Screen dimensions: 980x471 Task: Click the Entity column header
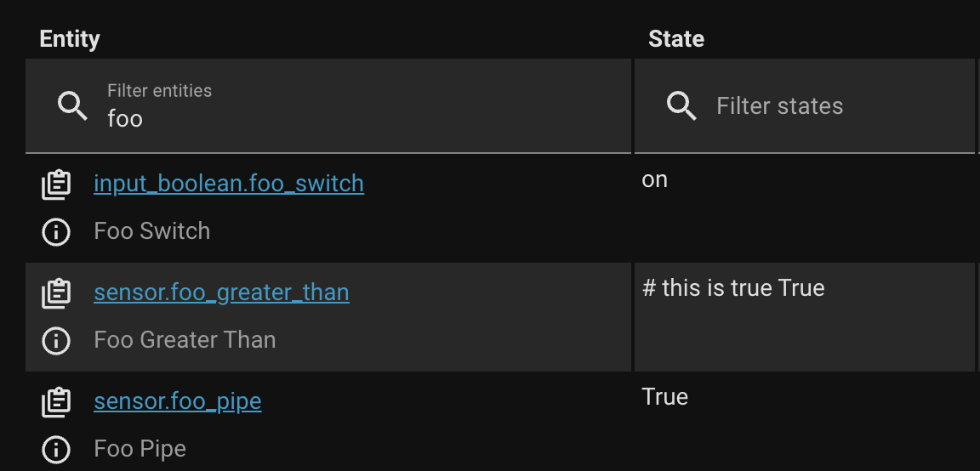click(x=70, y=39)
